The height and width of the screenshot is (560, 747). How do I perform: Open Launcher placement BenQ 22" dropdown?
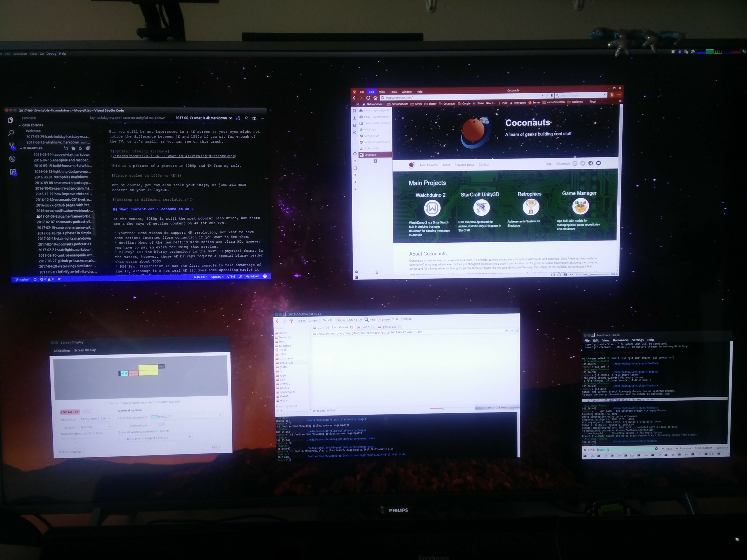tap(187, 416)
